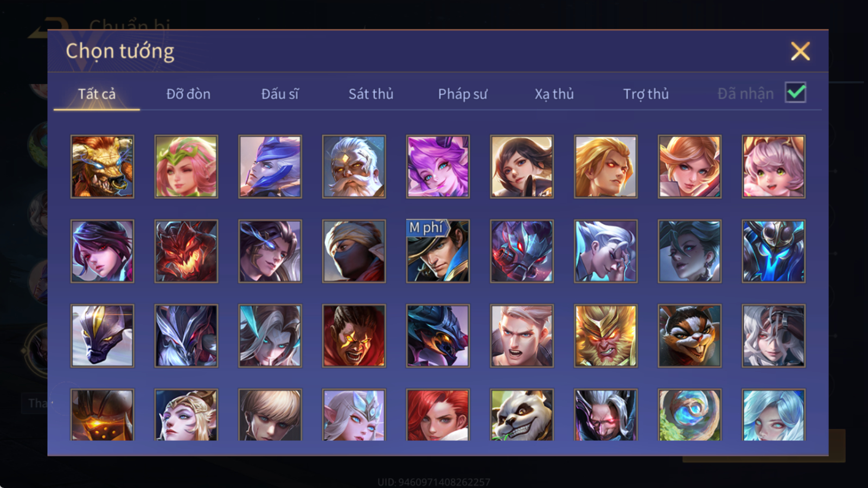Pick the purple-haired girl with bunny ears

tap(438, 166)
